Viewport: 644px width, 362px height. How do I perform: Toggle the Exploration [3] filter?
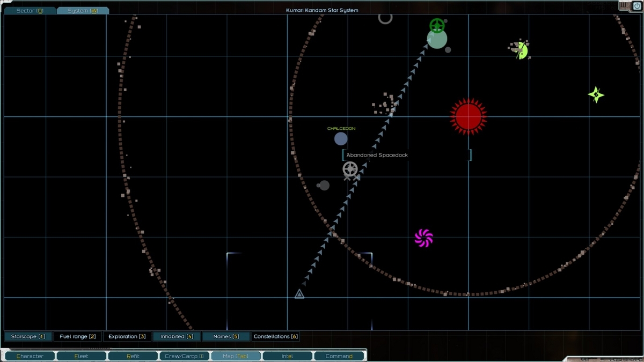127,337
